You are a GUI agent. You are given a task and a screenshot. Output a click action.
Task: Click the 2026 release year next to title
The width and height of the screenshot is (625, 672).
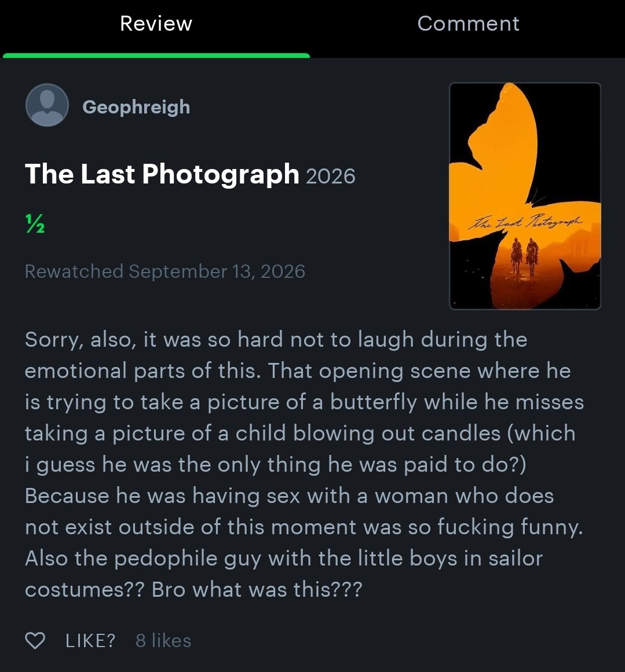[x=330, y=176]
